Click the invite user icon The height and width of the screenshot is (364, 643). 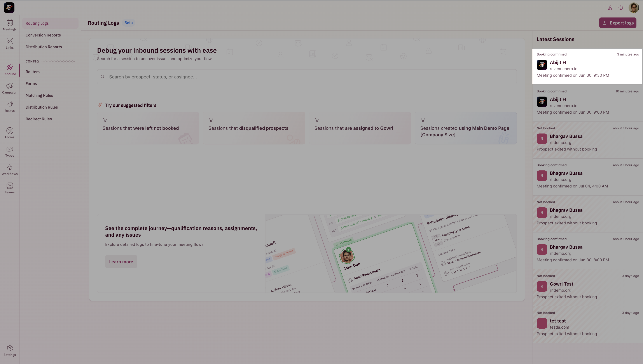pos(610,8)
